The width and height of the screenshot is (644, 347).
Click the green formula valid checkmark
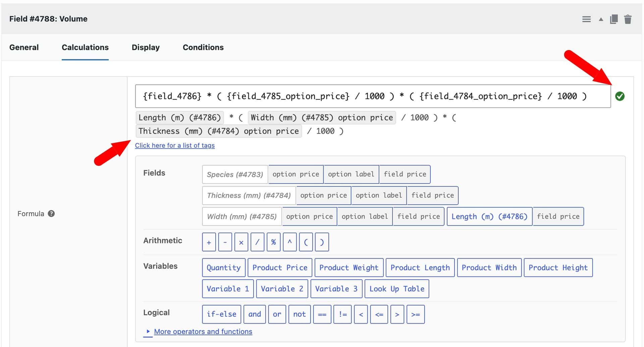[620, 96]
